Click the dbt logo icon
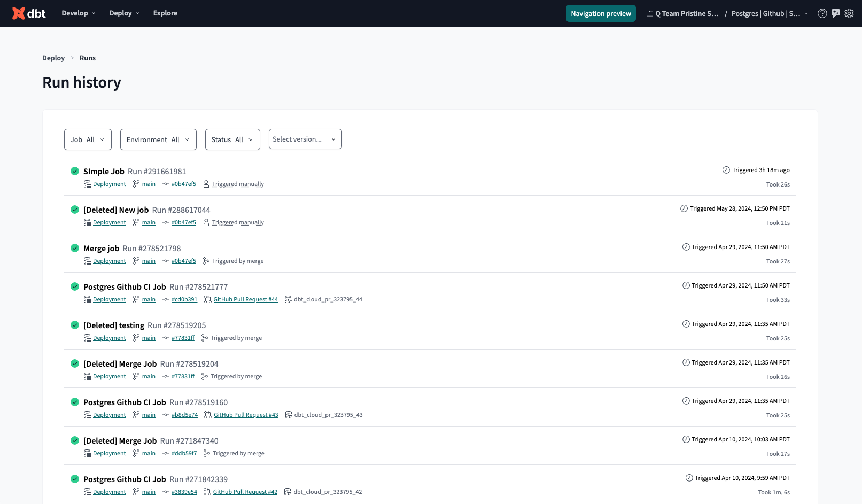Viewport: 862px width, 504px height. click(x=20, y=13)
